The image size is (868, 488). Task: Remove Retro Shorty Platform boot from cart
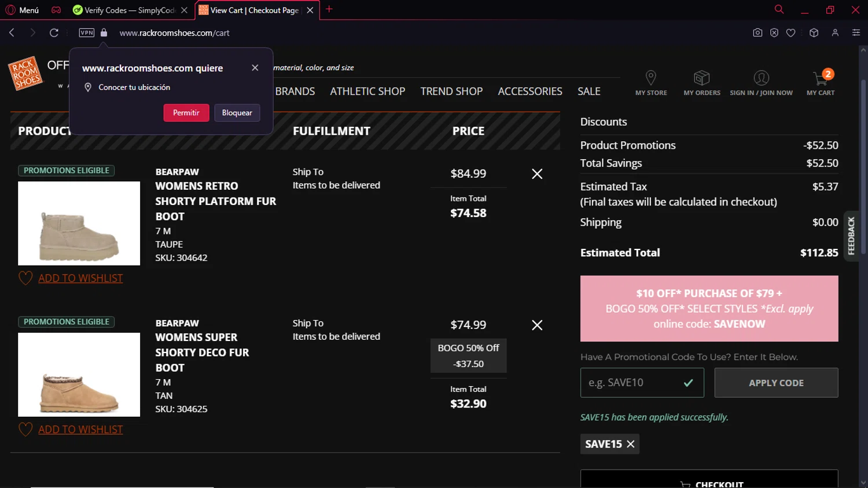coord(537,174)
